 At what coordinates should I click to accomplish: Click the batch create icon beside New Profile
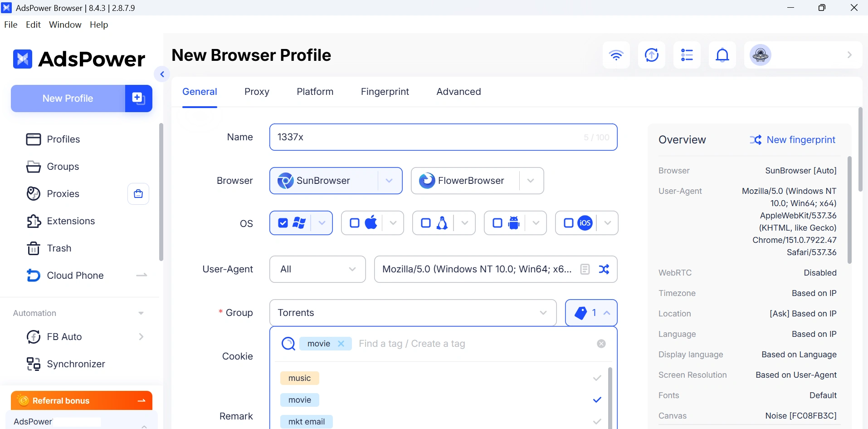point(138,98)
